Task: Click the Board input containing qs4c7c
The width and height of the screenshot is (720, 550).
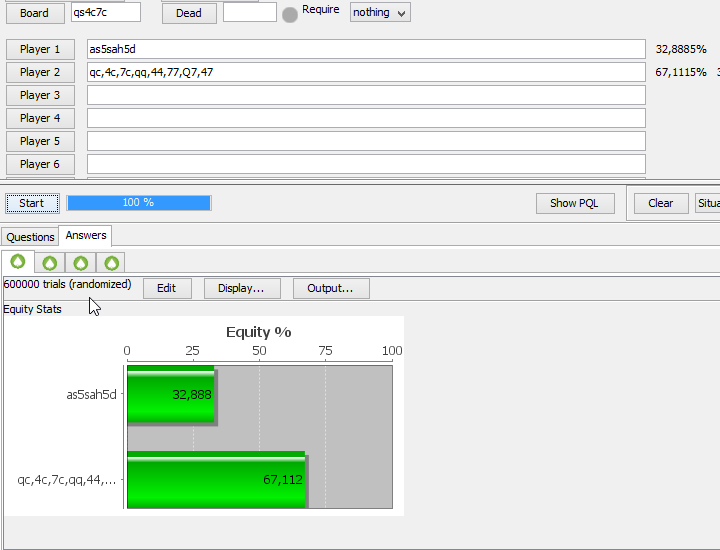Action: coord(106,12)
